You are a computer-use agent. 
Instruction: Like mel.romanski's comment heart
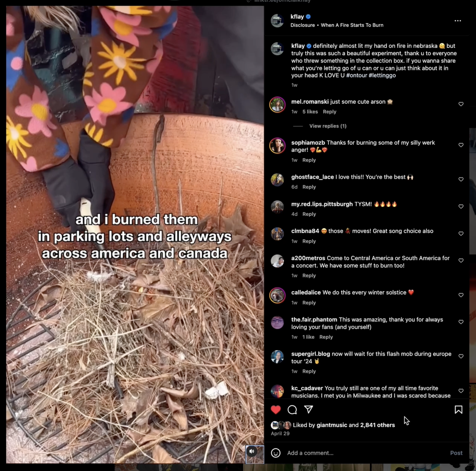pyautogui.click(x=461, y=104)
